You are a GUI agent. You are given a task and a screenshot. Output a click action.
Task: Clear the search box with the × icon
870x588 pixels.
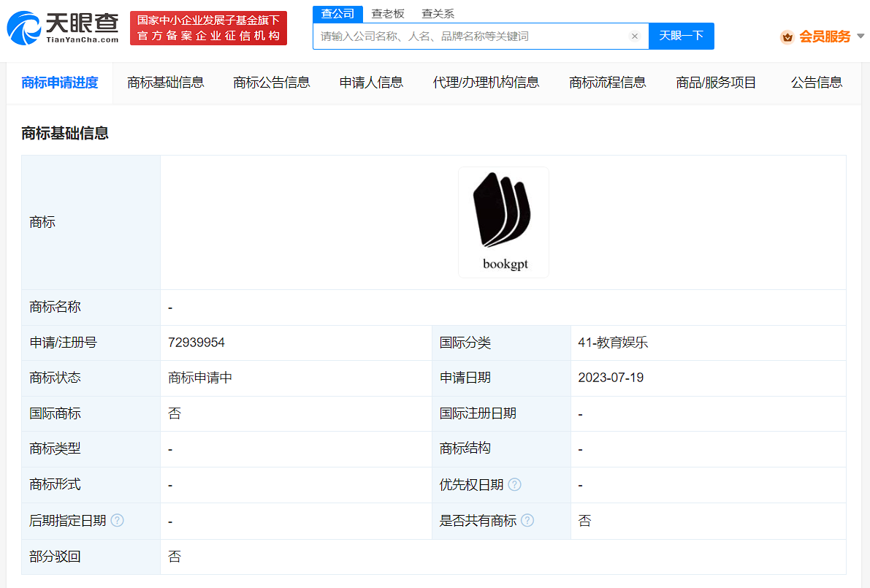pyautogui.click(x=634, y=36)
